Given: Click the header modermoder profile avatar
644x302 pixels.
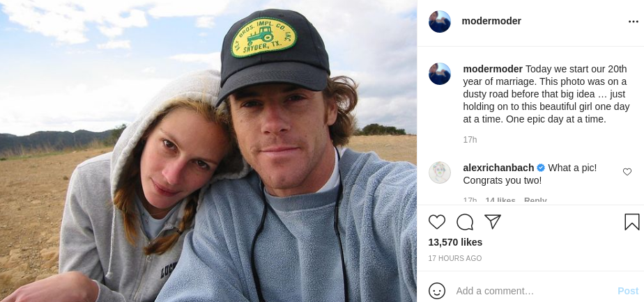Looking at the screenshot, I should [440, 22].
